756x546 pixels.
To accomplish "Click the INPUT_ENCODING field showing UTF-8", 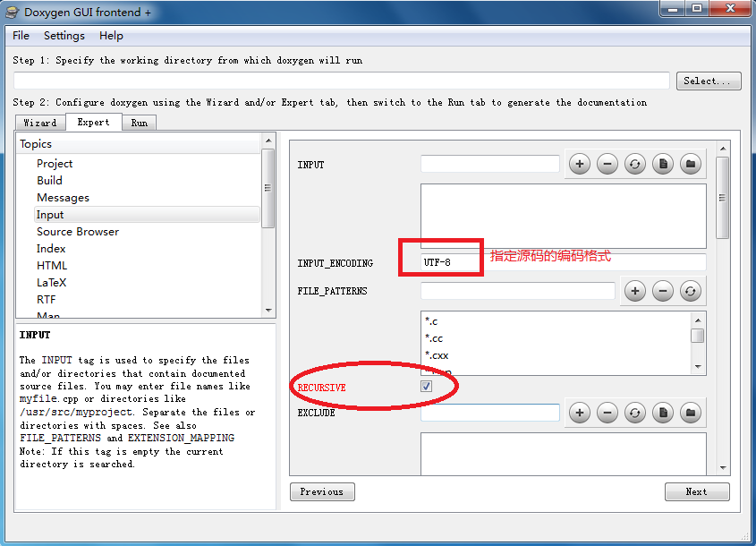I will click(x=563, y=262).
